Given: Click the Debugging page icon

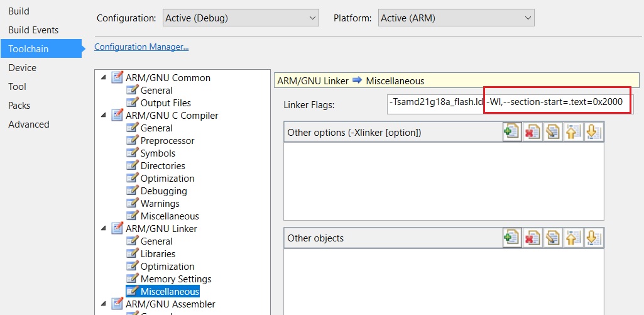Looking at the screenshot, I should (132, 191).
